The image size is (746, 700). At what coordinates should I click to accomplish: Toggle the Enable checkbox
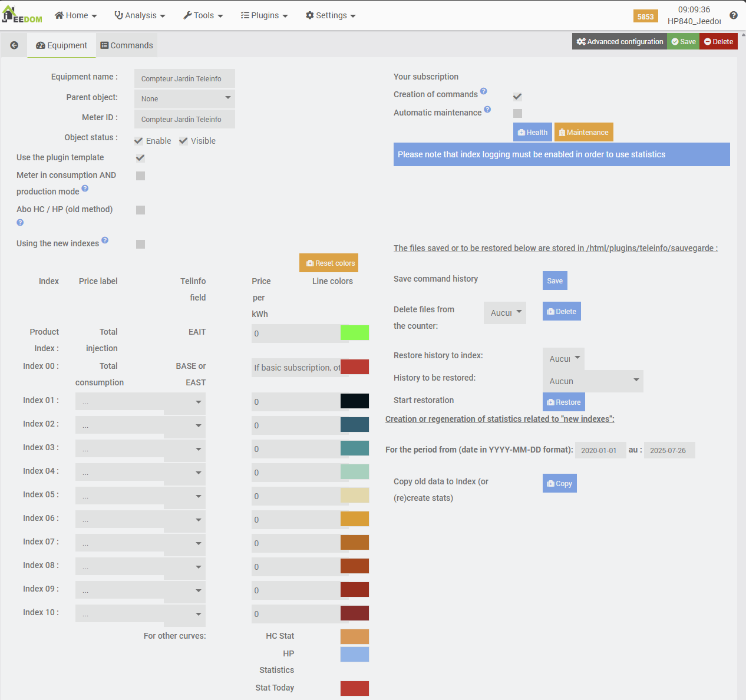(x=139, y=141)
